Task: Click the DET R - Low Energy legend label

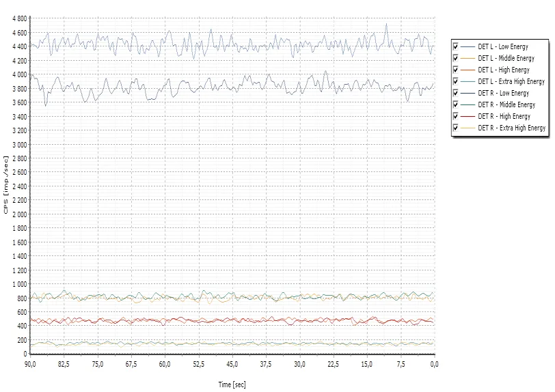Action: coord(503,94)
